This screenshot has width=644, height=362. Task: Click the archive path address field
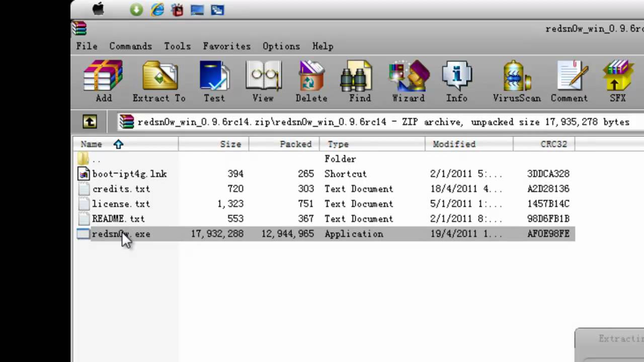[x=380, y=122]
